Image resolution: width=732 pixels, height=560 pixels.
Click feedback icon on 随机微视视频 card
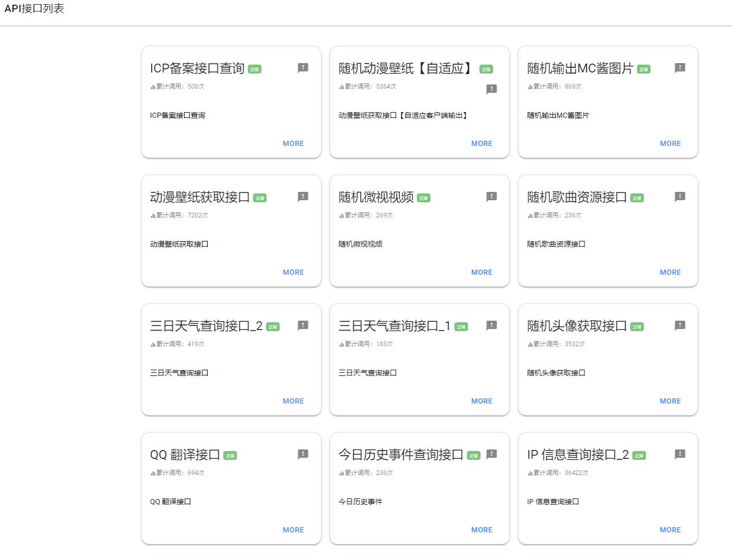tap(491, 197)
